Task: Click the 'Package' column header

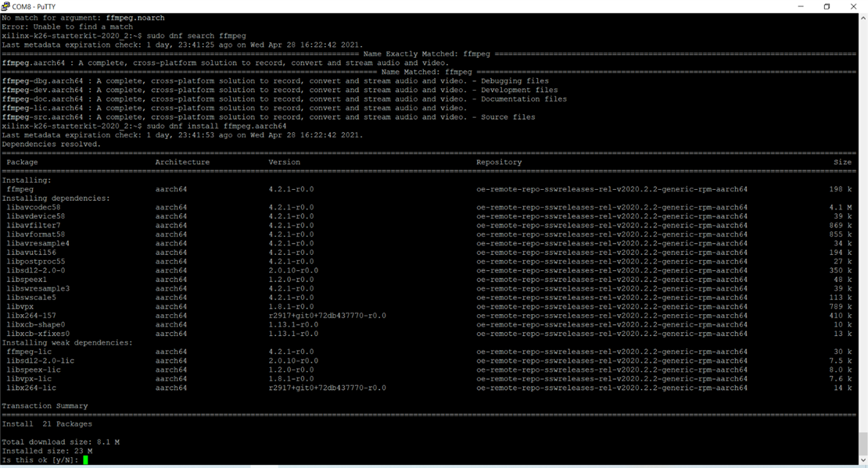Action: pyautogui.click(x=22, y=162)
